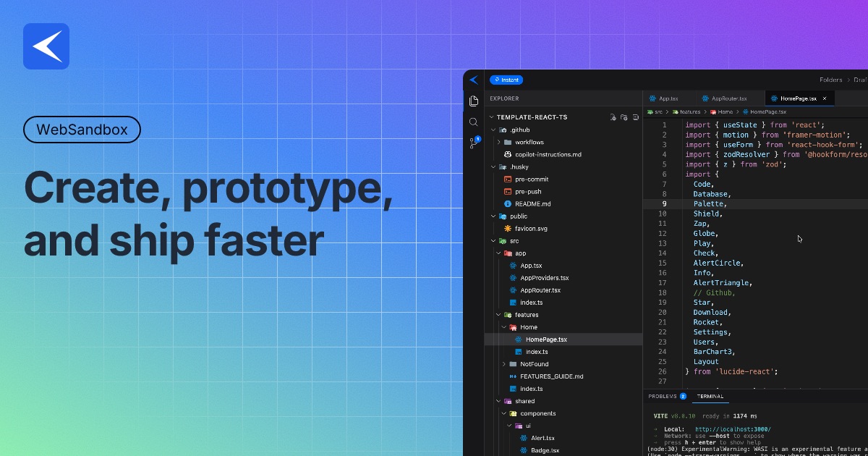This screenshot has width=868, height=456.
Task: Open the PROBLEMS panel tab
Action: tap(663, 397)
